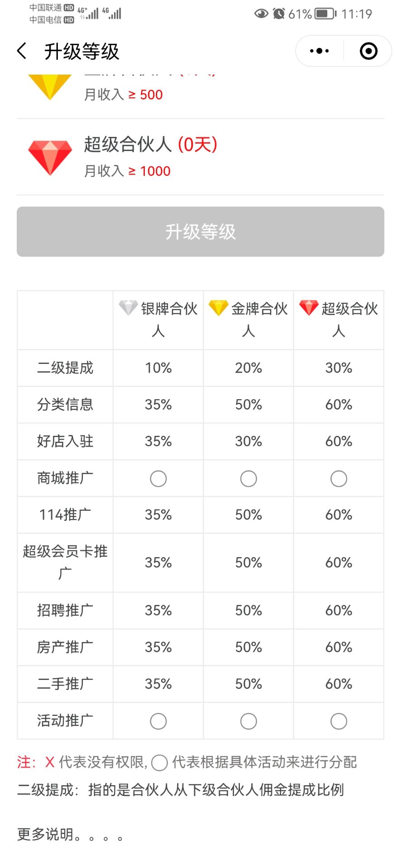The height and width of the screenshot is (868, 401).
Task: Select circle for 商城推广 under 银牌合伙人
Action: (x=158, y=478)
